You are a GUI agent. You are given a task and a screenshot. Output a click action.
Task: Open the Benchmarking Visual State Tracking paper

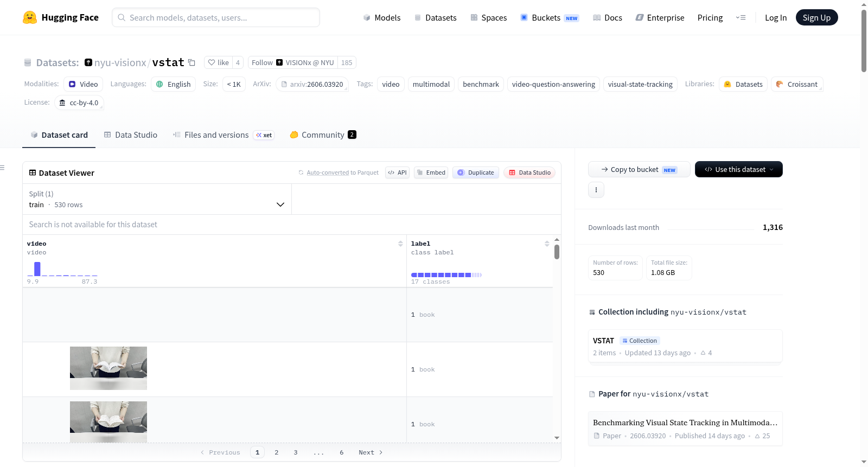[x=685, y=428]
